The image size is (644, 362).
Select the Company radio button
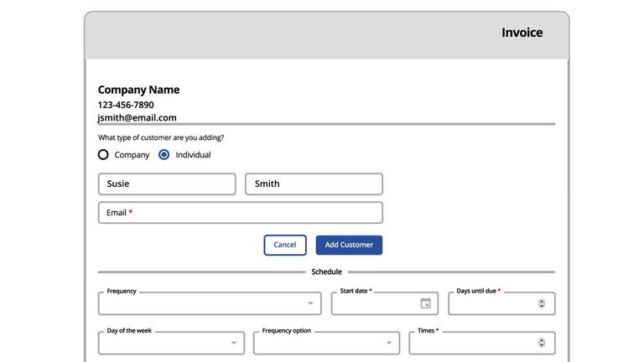(103, 155)
